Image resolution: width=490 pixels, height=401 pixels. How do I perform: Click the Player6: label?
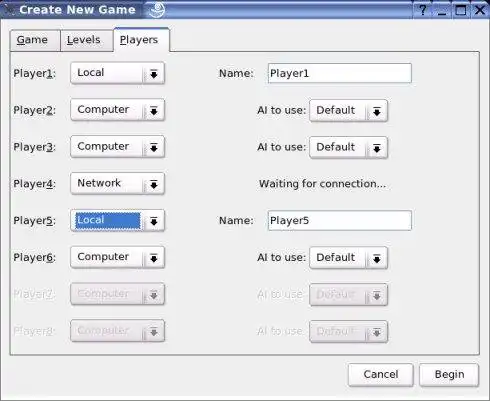(34, 257)
